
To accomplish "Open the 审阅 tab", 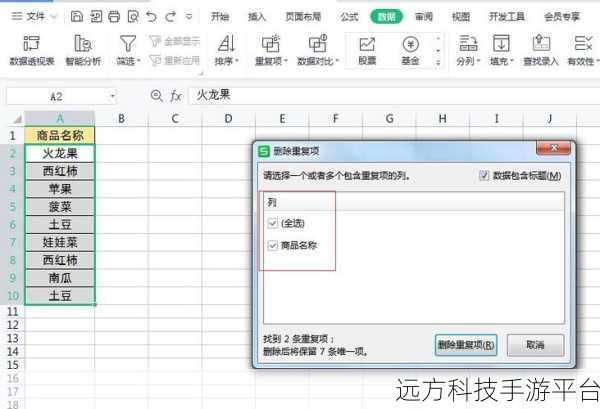I will point(424,17).
